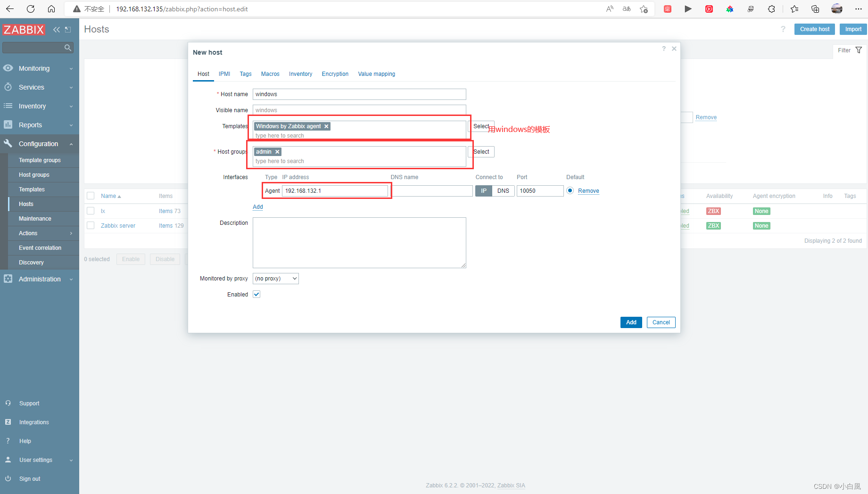Select the Default interface radio button

(570, 190)
